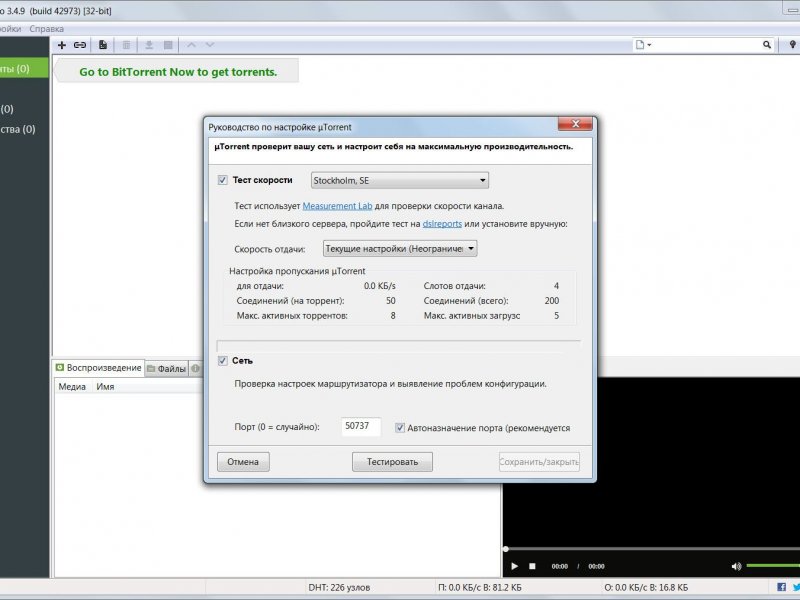Switch to the Воспроизведение tab

(x=98, y=368)
